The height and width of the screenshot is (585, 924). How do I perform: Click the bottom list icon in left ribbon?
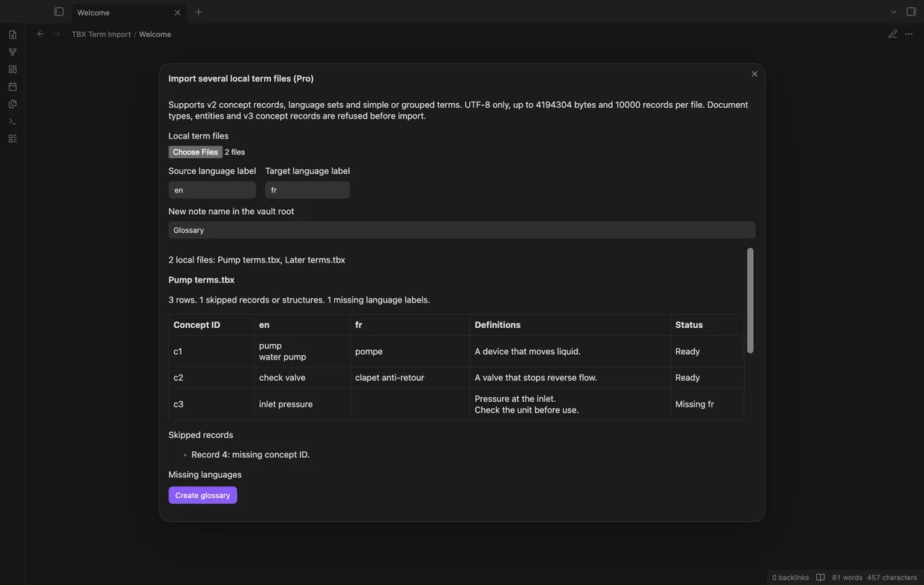[12, 139]
